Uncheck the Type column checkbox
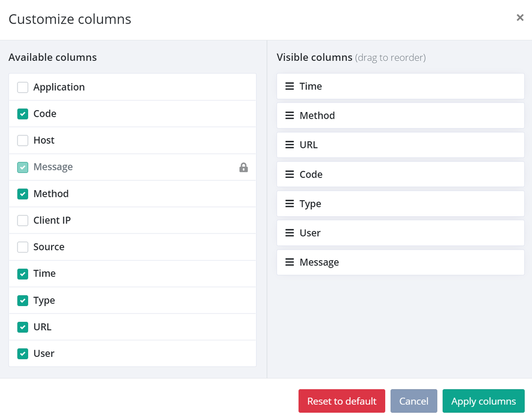Image resolution: width=532 pixels, height=420 pixels. tap(23, 300)
